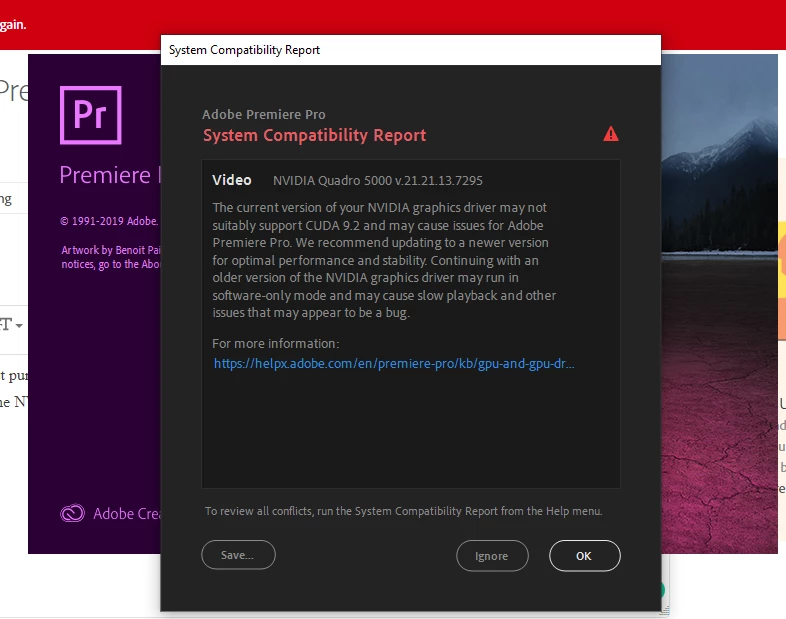The image size is (786, 619).
Task: Click the 'To review all conflicts' note
Action: click(x=404, y=511)
